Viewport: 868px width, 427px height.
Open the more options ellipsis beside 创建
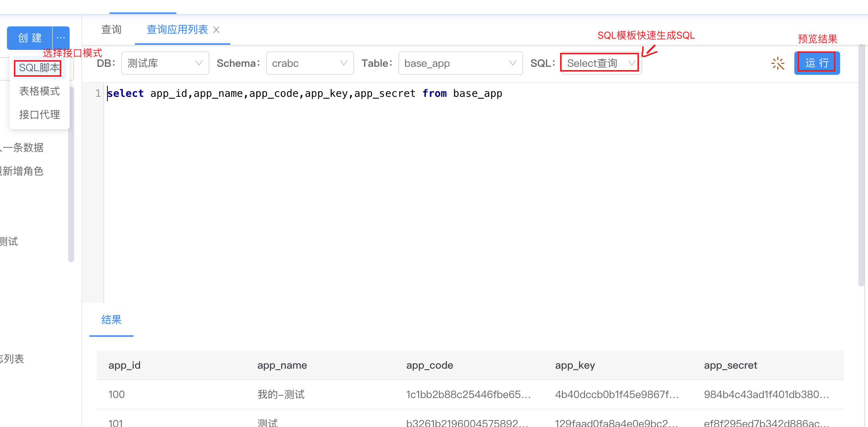tap(61, 38)
